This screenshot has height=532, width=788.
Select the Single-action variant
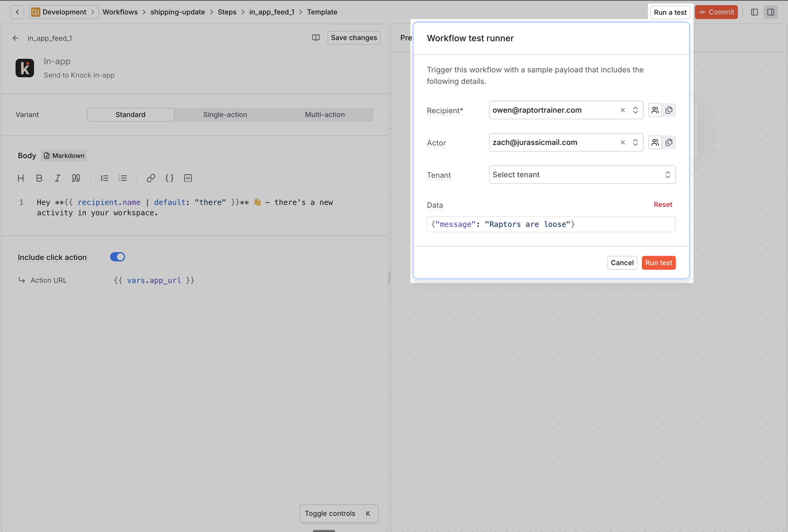pos(225,115)
